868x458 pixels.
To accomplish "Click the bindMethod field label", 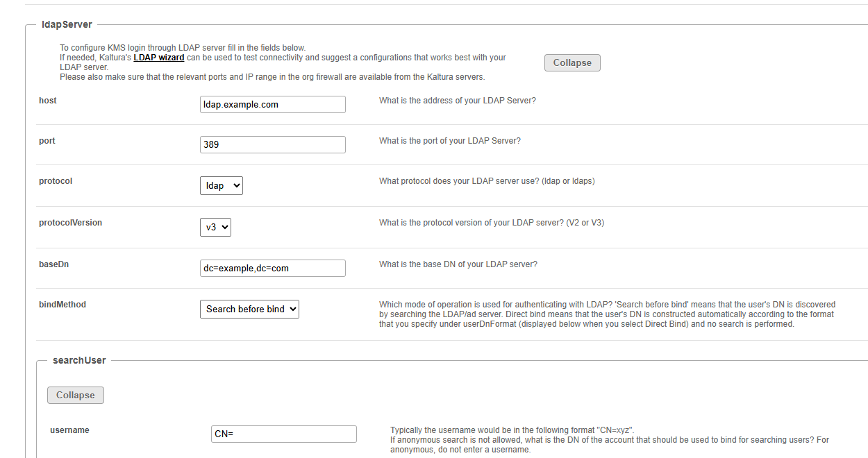I will pyautogui.click(x=62, y=305).
